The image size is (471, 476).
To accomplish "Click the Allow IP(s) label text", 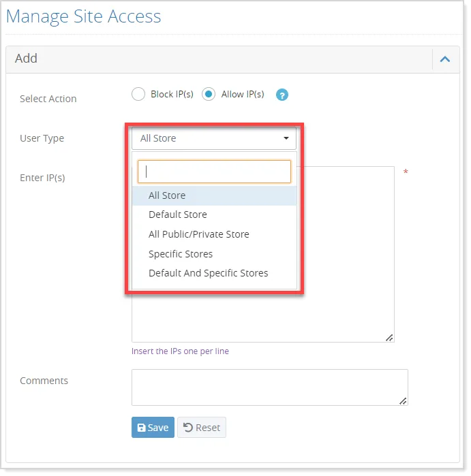I will point(243,95).
